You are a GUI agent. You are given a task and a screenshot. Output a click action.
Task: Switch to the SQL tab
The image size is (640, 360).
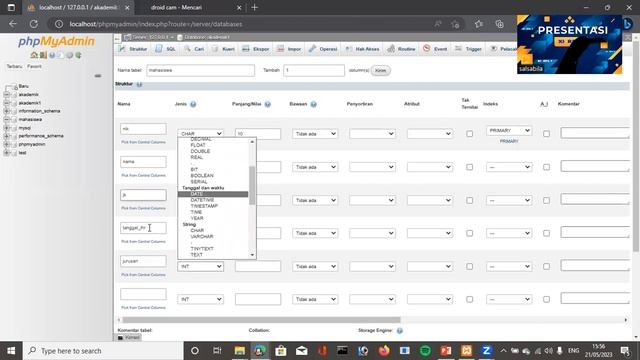[166, 49]
